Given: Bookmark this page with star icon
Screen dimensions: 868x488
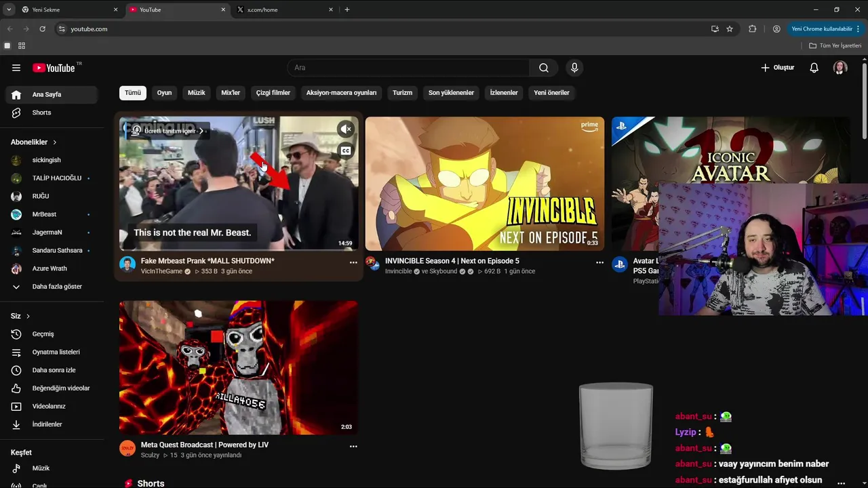Looking at the screenshot, I should pos(730,29).
